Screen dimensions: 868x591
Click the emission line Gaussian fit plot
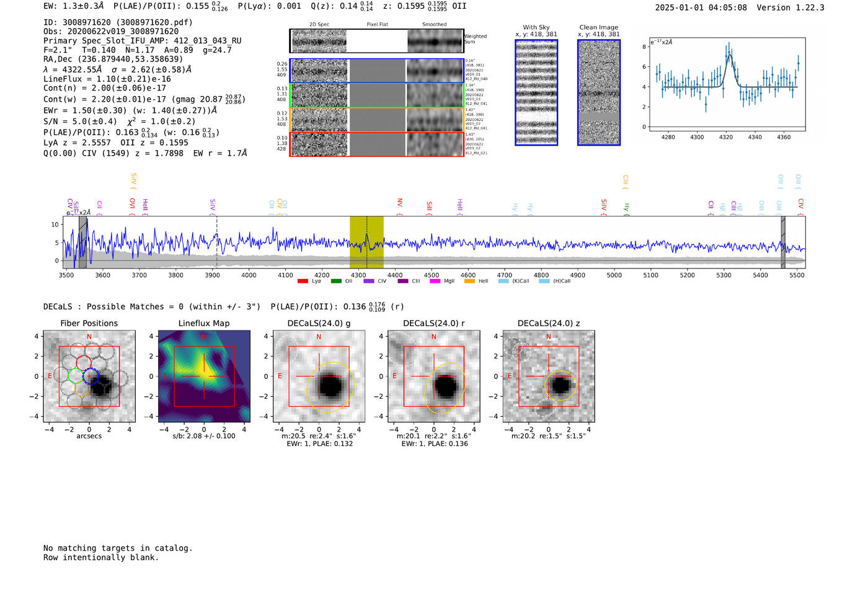pyautogui.click(x=727, y=84)
